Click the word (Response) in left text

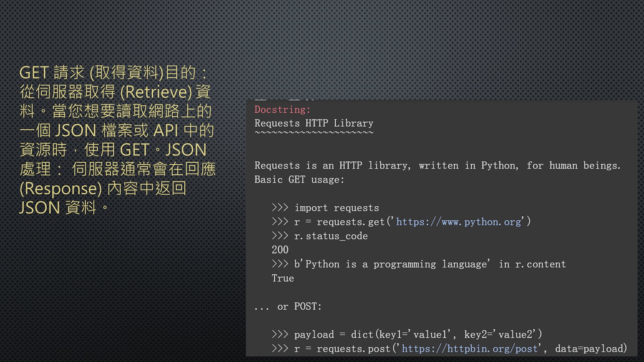61,189
